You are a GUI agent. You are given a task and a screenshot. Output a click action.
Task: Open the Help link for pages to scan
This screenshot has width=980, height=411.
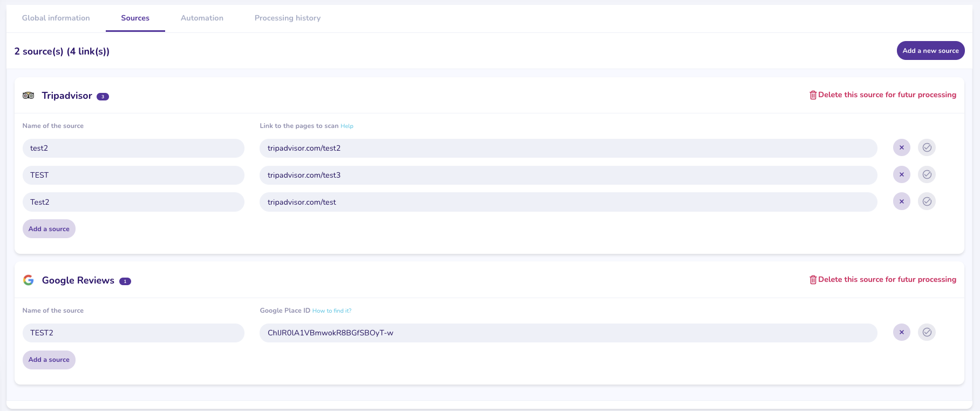coord(347,126)
